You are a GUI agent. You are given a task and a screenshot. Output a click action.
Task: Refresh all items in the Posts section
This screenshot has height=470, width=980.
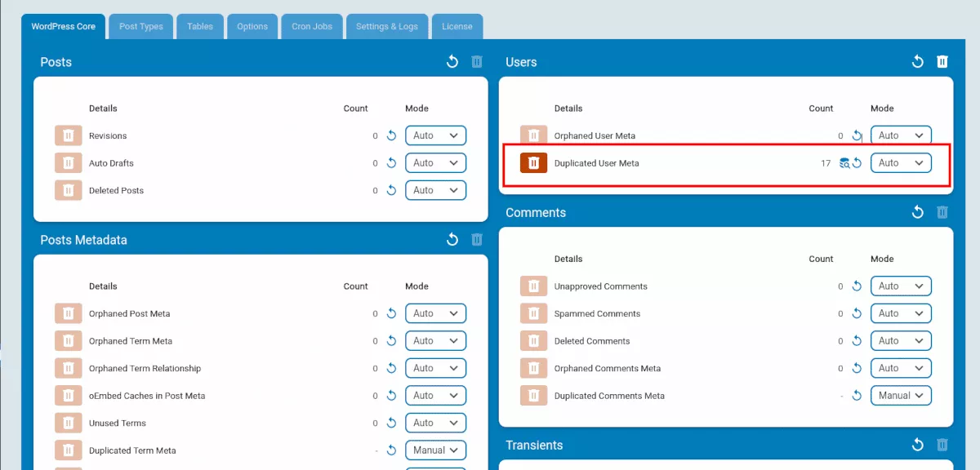[452, 62]
